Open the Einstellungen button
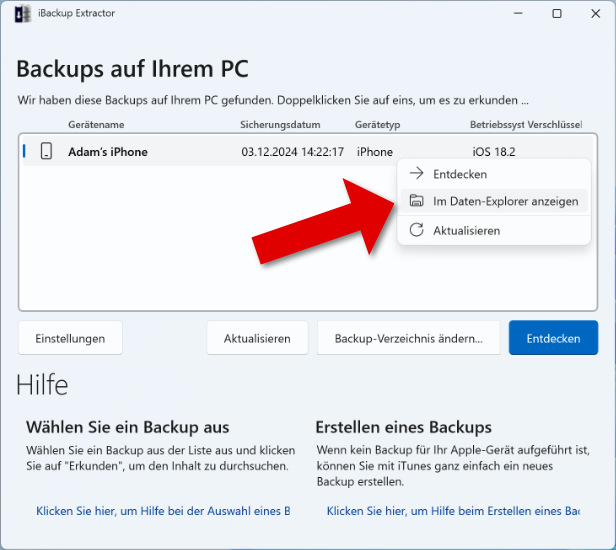Viewport: 616px width, 550px height. pyautogui.click(x=70, y=338)
